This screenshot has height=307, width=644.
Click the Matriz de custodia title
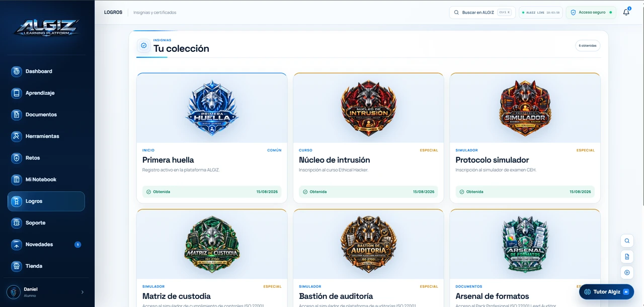coord(176,296)
